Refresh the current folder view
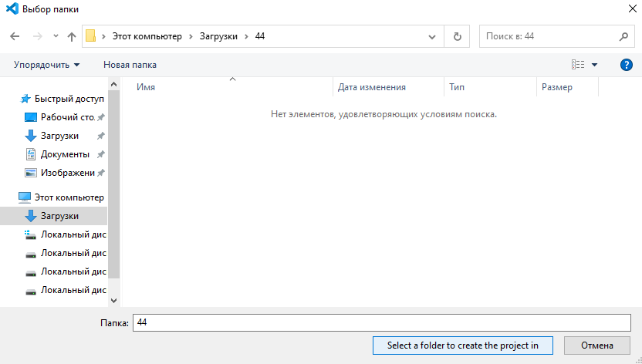This screenshot has width=642, height=364. click(458, 36)
